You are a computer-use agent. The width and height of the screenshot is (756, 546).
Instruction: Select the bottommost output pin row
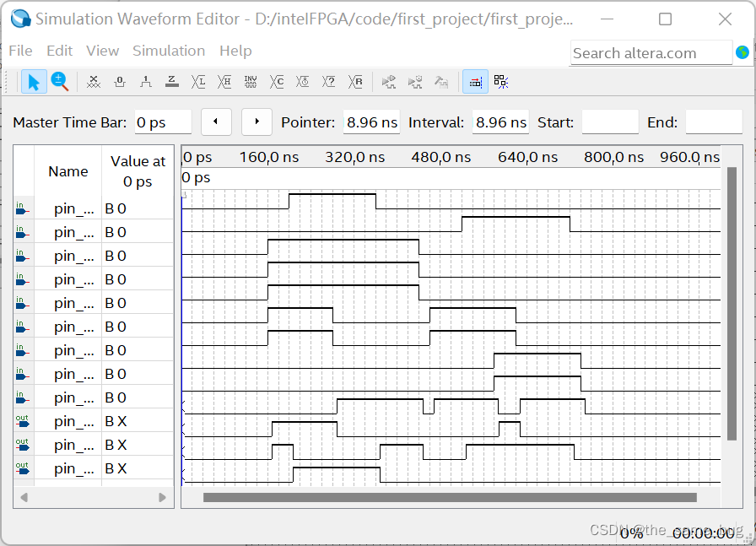click(x=94, y=468)
